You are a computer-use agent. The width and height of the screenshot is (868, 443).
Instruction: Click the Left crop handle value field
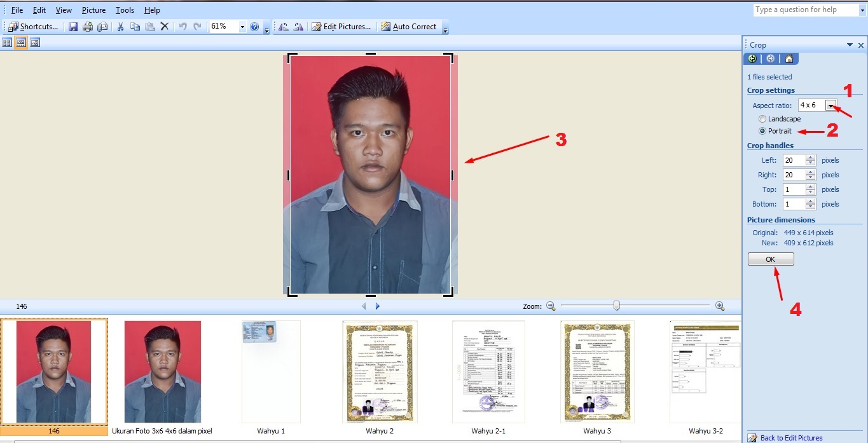pyautogui.click(x=794, y=160)
